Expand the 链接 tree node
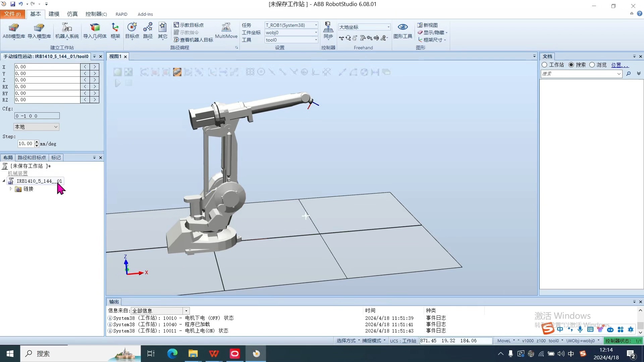This screenshot has width=644, height=362. 11,189
